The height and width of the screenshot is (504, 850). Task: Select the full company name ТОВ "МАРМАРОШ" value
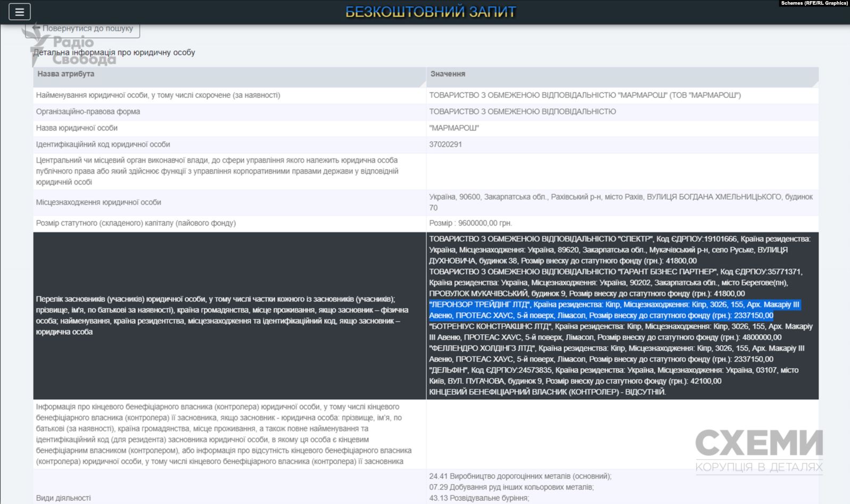click(585, 95)
